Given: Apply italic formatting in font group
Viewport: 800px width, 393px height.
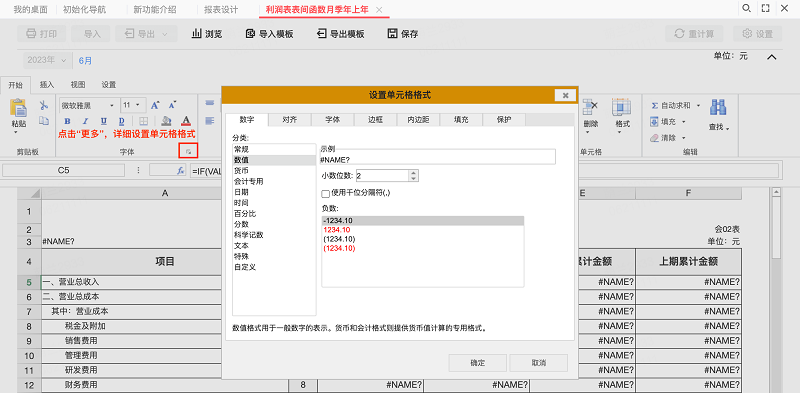Looking at the screenshot, I should [85, 121].
